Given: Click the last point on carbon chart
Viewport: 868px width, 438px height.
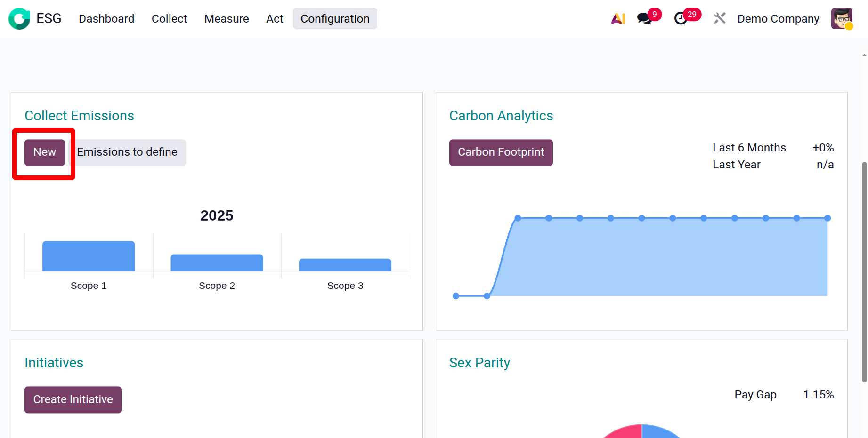Looking at the screenshot, I should (x=827, y=218).
